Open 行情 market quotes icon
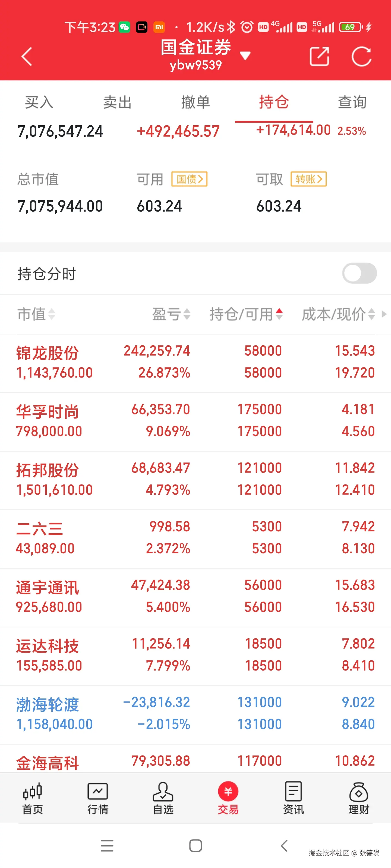 [x=97, y=798]
